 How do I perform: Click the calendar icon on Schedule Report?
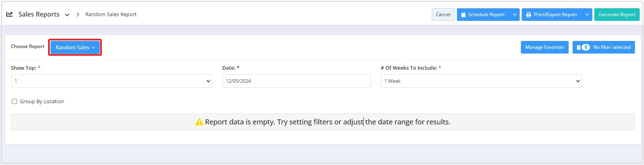point(463,15)
